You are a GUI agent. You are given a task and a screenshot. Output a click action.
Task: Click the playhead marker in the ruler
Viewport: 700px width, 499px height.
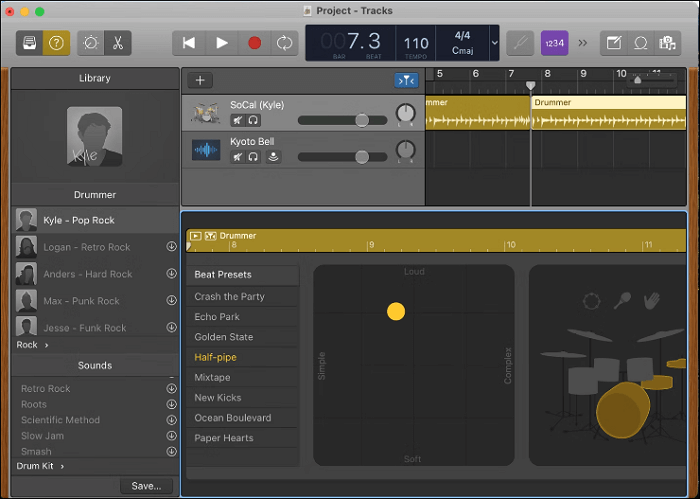pyautogui.click(x=530, y=85)
